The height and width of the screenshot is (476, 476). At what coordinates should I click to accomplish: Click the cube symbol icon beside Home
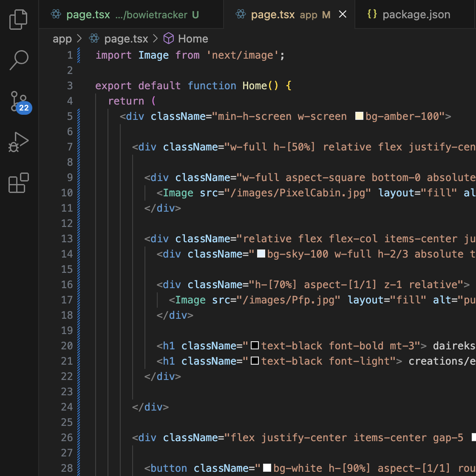point(168,39)
